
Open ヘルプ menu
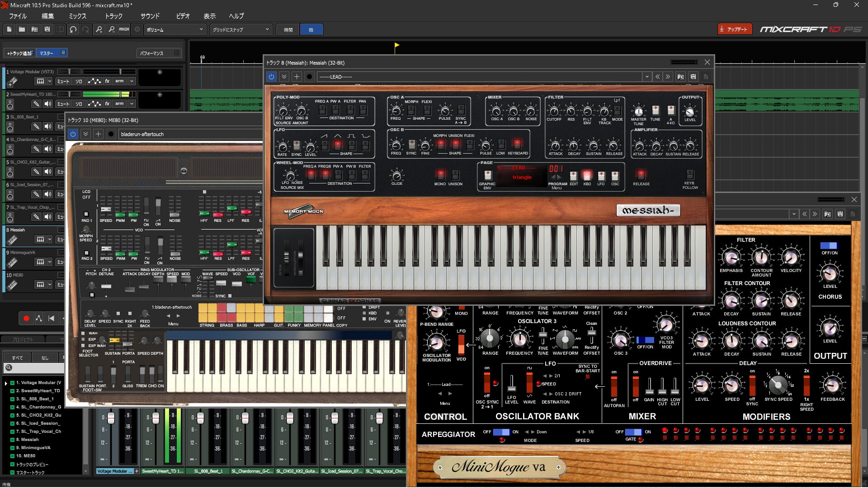[236, 16]
